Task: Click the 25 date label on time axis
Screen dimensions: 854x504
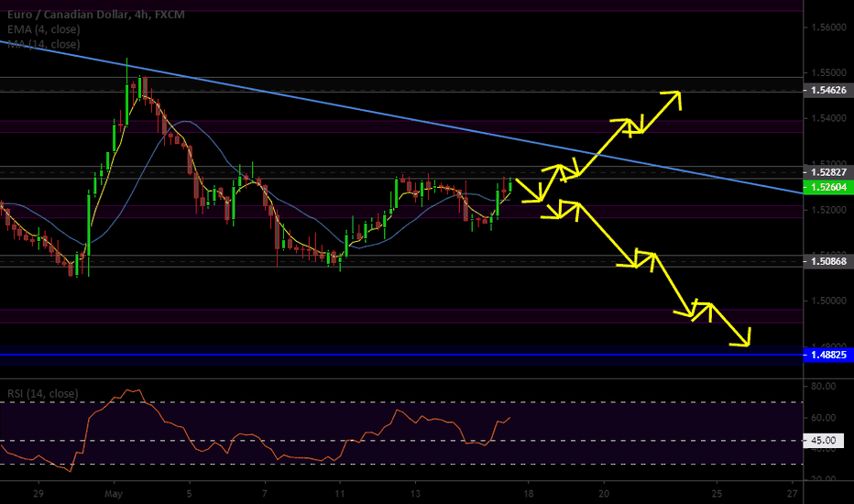Action: point(717,494)
